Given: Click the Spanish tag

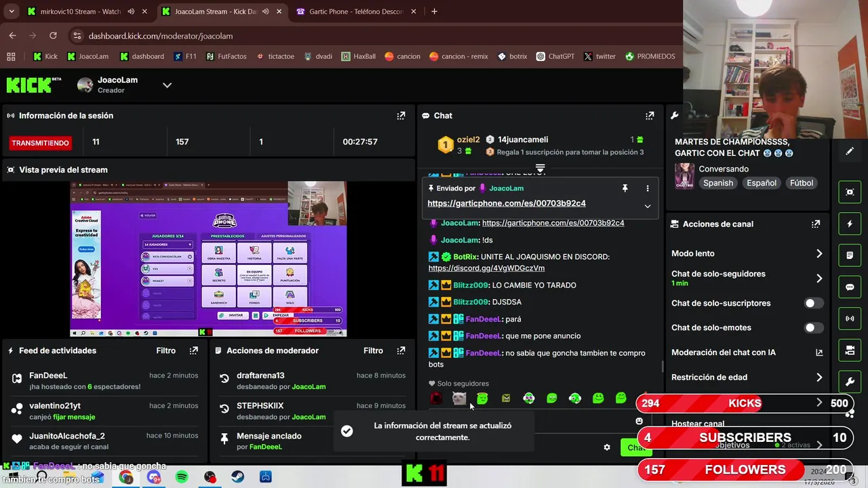Looking at the screenshot, I should coord(718,183).
